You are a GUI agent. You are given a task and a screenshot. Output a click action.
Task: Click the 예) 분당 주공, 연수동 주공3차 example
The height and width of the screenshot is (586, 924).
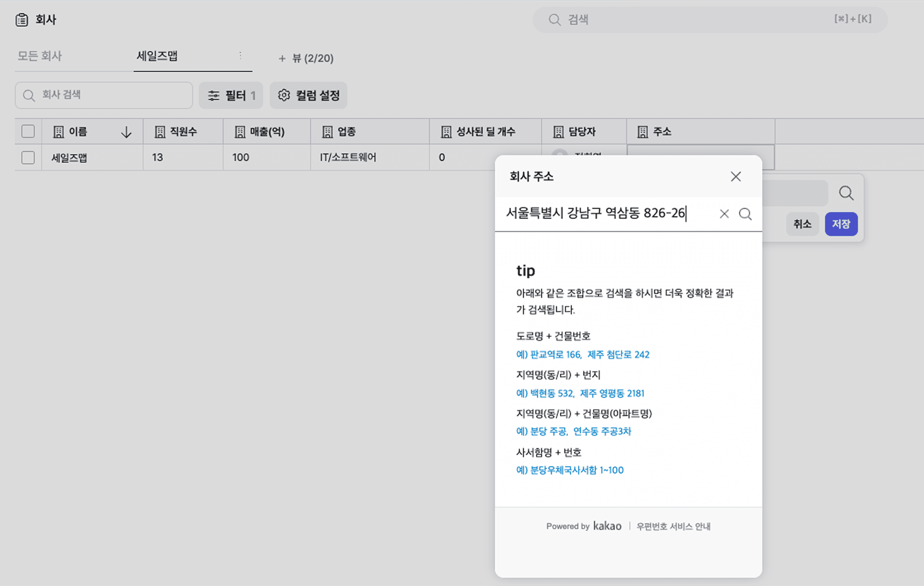tap(573, 431)
